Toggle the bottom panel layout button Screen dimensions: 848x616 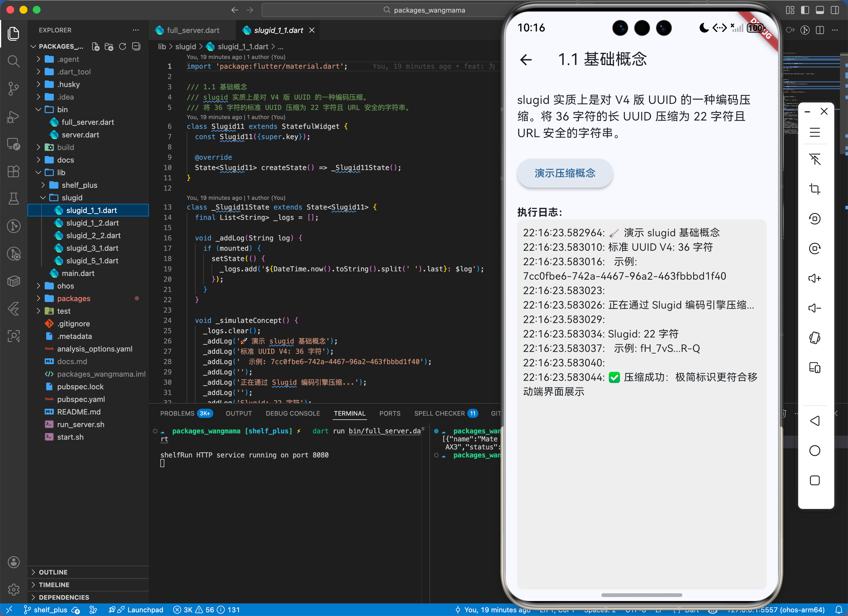[x=820, y=10]
